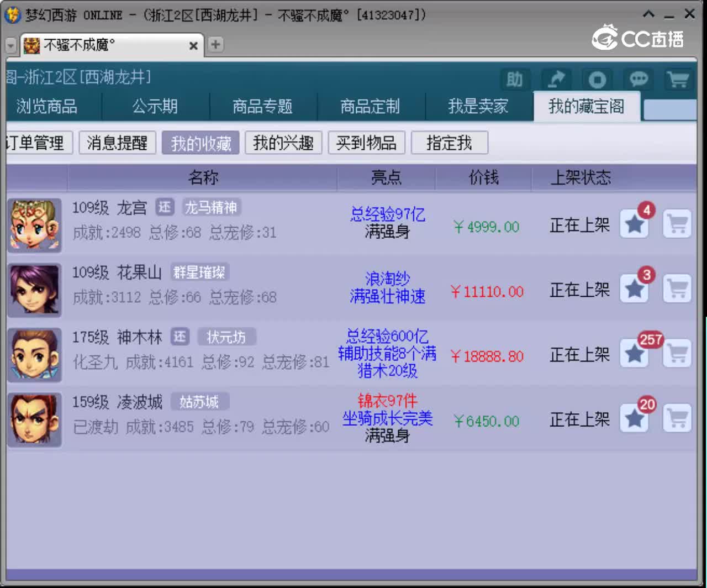The height and width of the screenshot is (588, 707).
Task: Select the 我的藏宝阁 tab
Action: coord(587,106)
